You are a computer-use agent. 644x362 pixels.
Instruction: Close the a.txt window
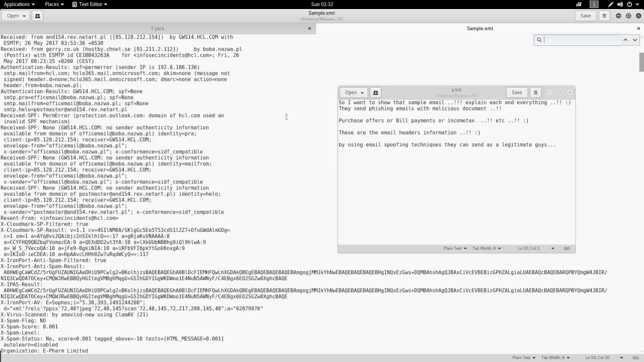click(x=570, y=93)
